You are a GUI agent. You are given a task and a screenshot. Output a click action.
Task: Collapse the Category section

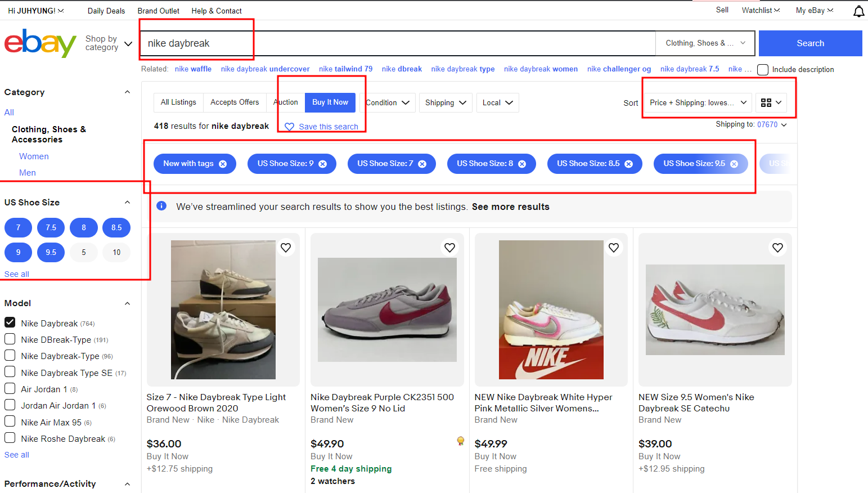pyautogui.click(x=127, y=92)
